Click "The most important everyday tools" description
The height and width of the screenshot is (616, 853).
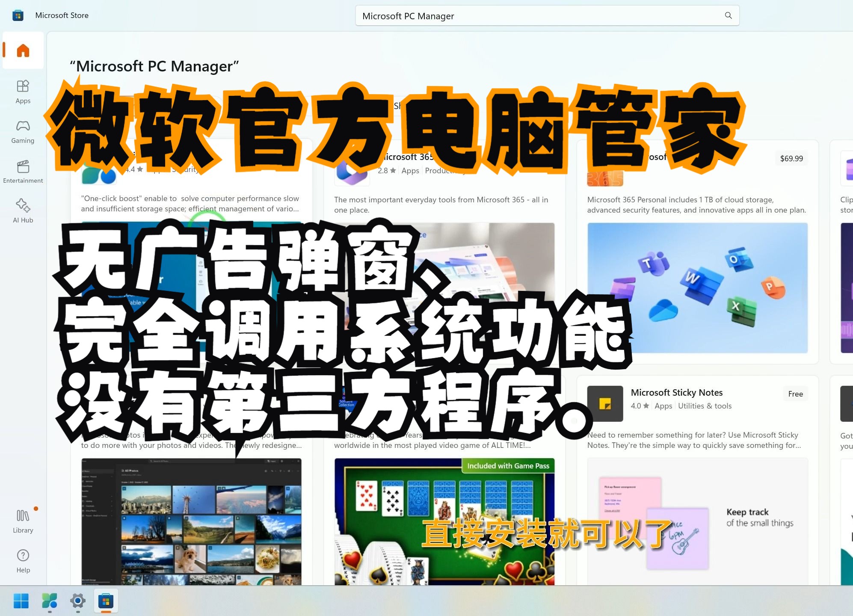coord(441,205)
